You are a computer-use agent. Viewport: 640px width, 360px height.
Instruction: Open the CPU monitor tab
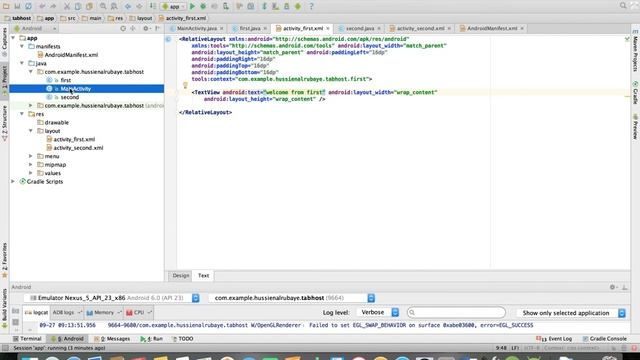pos(139,313)
